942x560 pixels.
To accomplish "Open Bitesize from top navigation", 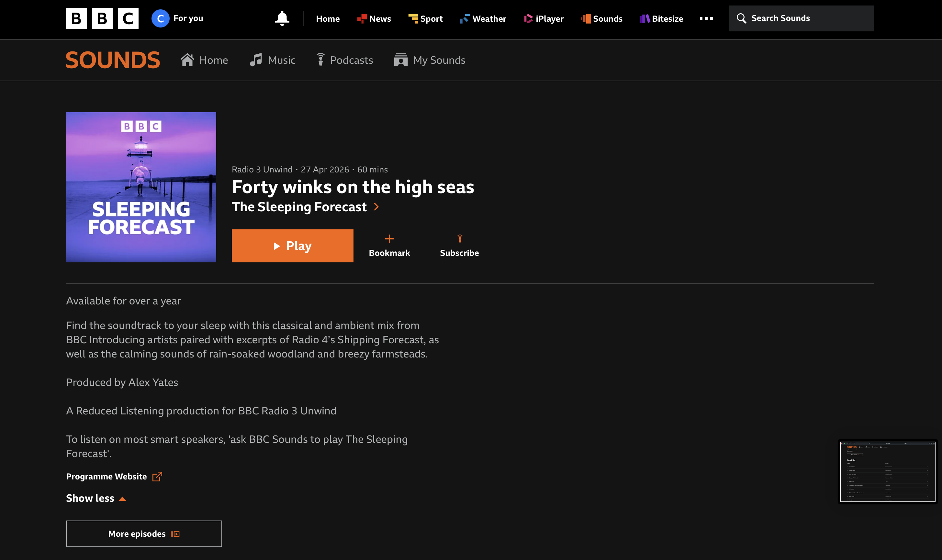I will tap(661, 18).
